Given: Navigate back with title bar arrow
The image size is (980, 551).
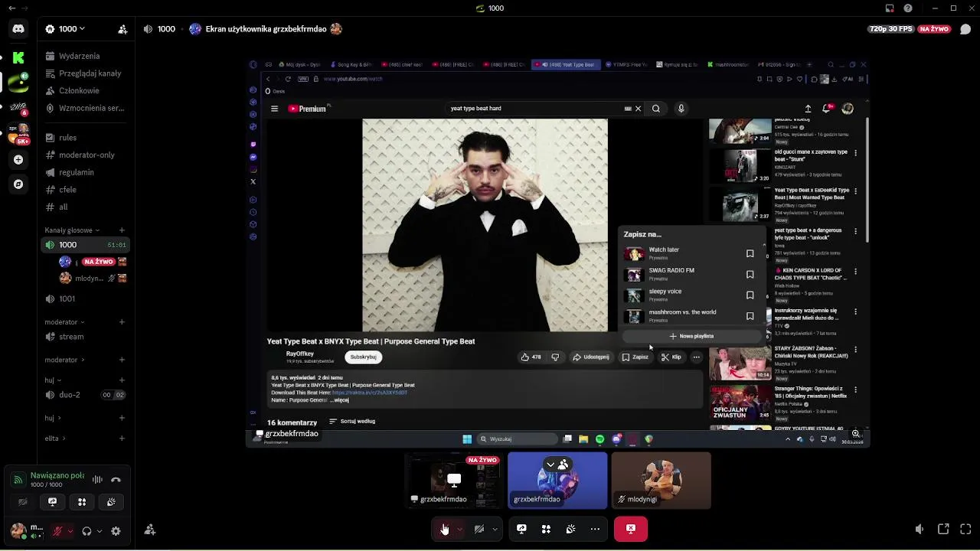Looking at the screenshot, I should (x=11, y=8).
